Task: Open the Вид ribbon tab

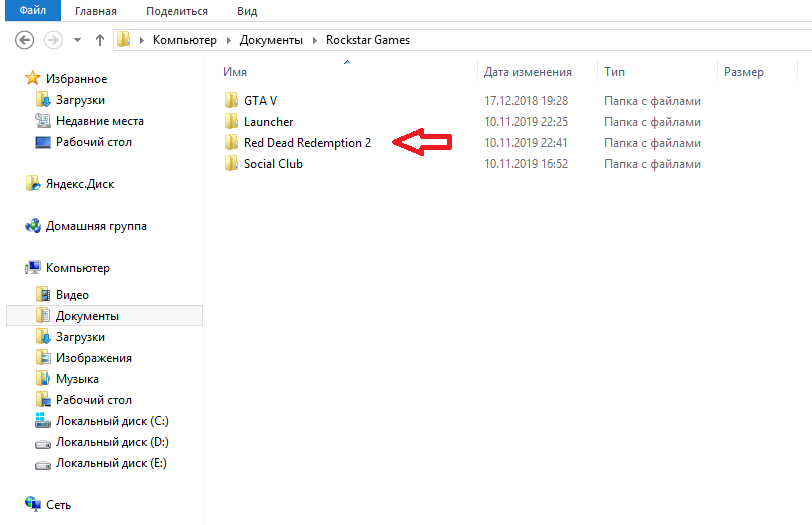Action: 247,11
